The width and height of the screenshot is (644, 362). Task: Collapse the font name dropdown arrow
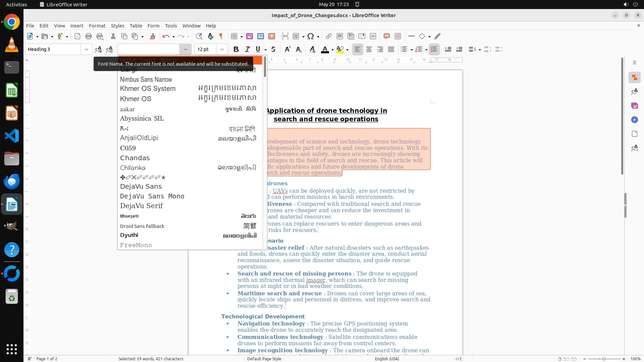click(185, 49)
